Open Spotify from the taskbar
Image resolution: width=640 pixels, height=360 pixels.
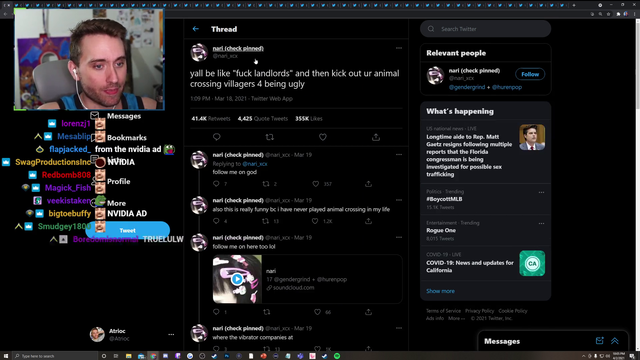[x=337, y=356]
